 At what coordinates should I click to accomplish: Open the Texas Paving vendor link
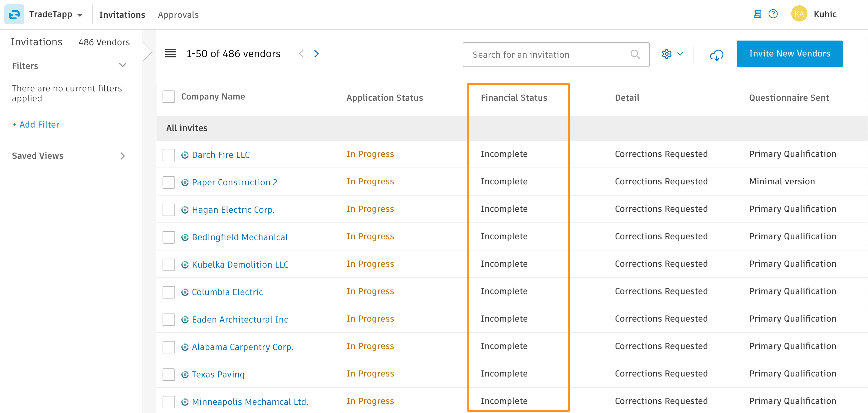tap(218, 375)
